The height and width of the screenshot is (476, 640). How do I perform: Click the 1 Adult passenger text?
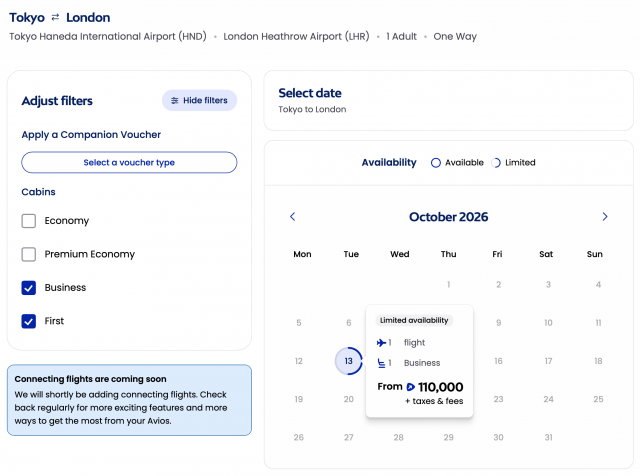[401, 37]
